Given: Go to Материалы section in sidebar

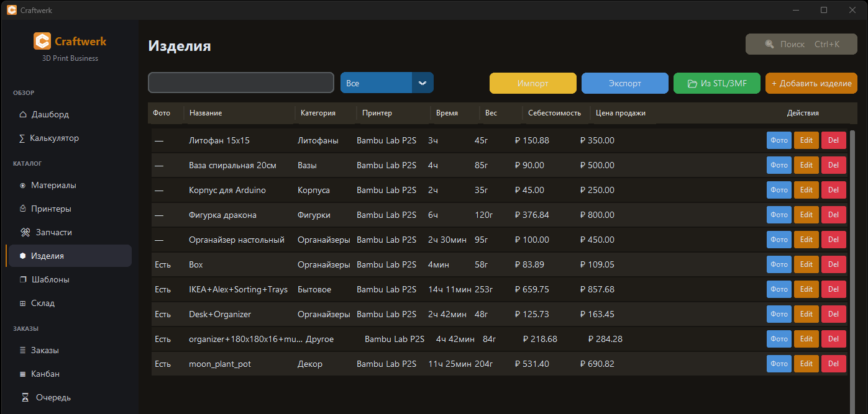Looking at the screenshot, I should (x=53, y=186).
